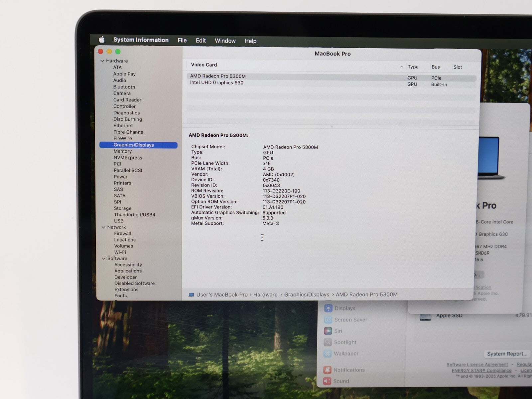Image resolution: width=532 pixels, height=399 pixels.
Task: Click User's MacBook Pro in the path bar
Action: [x=222, y=295]
